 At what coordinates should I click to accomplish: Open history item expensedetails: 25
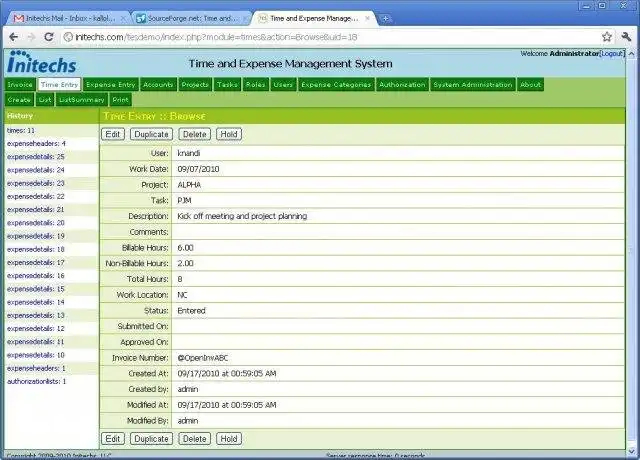pos(36,157)
